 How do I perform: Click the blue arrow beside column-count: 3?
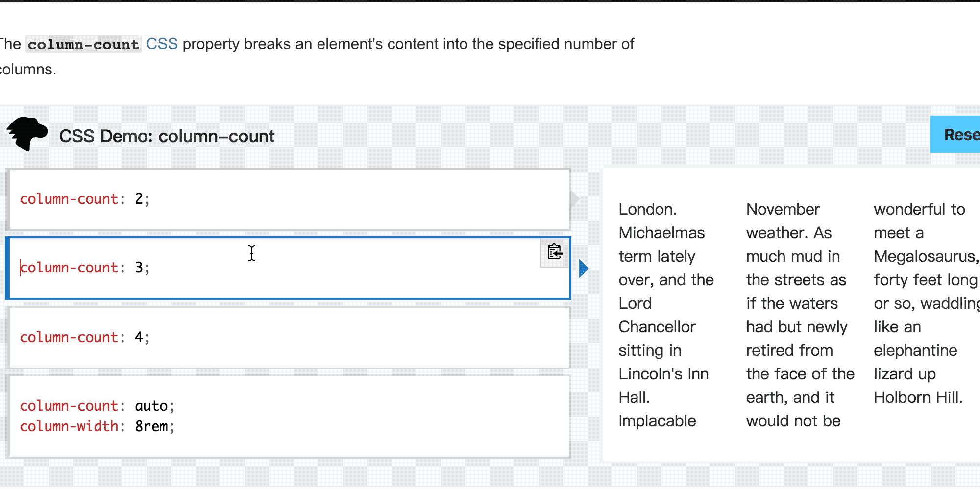coord(583,269)
